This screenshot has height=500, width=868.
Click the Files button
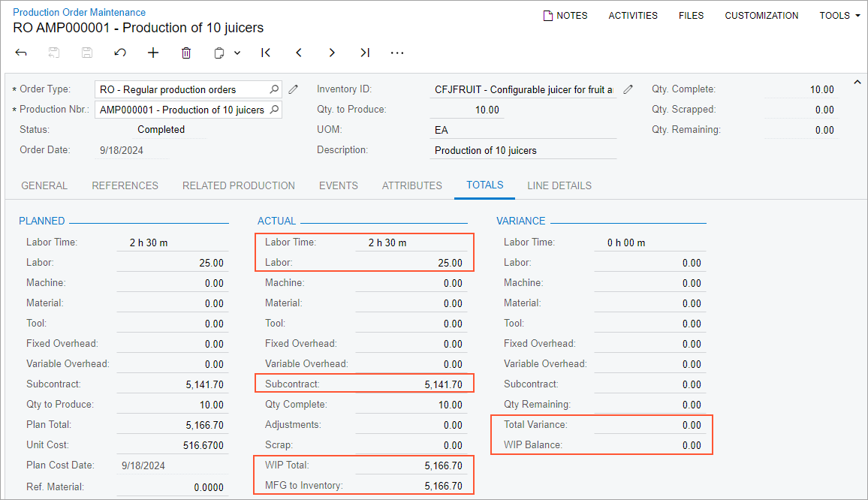[691, 15]
